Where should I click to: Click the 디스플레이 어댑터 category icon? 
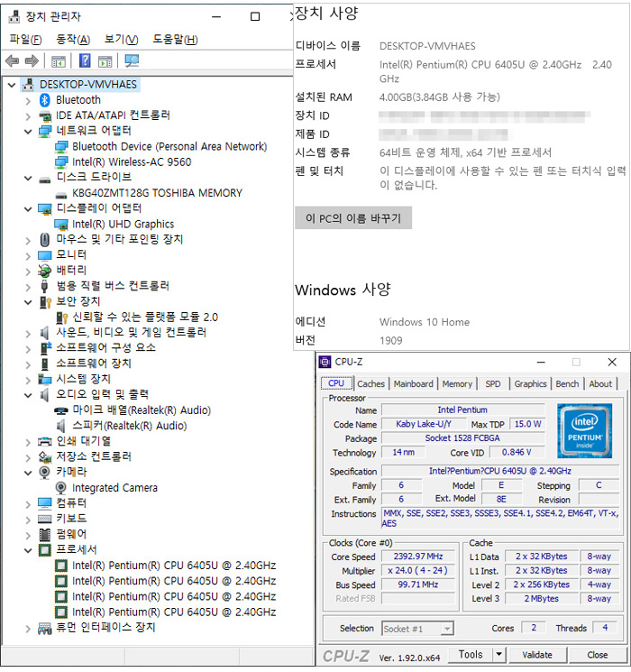click(44, 209)
